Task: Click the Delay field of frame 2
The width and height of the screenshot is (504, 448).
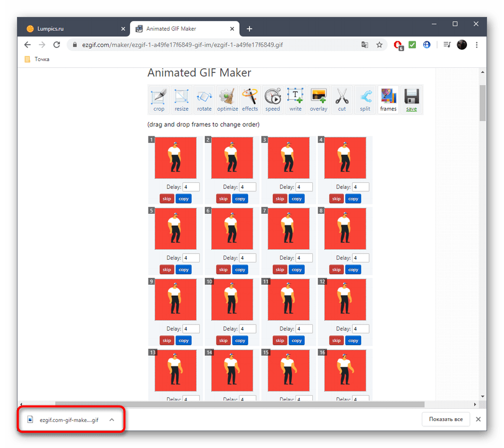Action: 248,187
